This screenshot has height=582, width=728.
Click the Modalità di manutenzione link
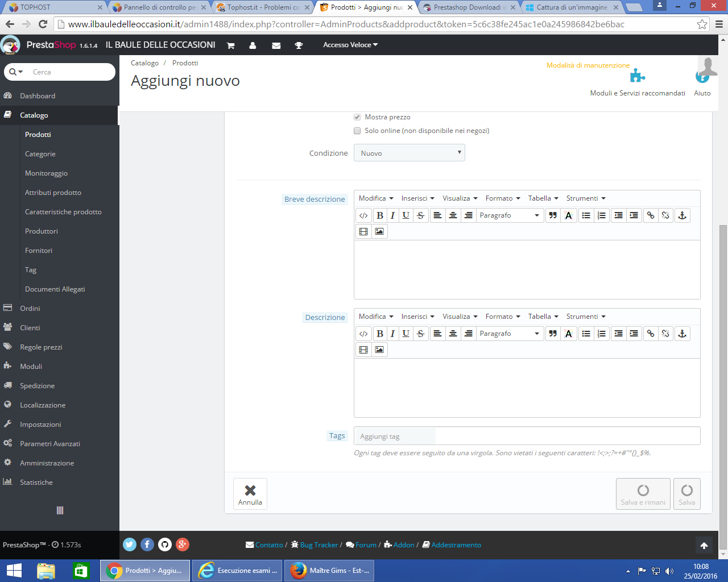[x=588, y=65]
